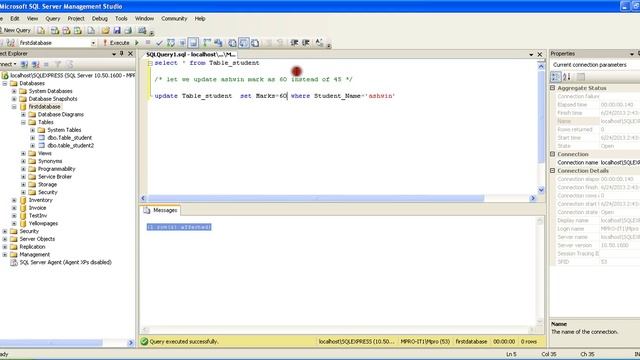This screenshot has height=360, width=640.
Task: Open the Window menu
Action: coord(144,19)
